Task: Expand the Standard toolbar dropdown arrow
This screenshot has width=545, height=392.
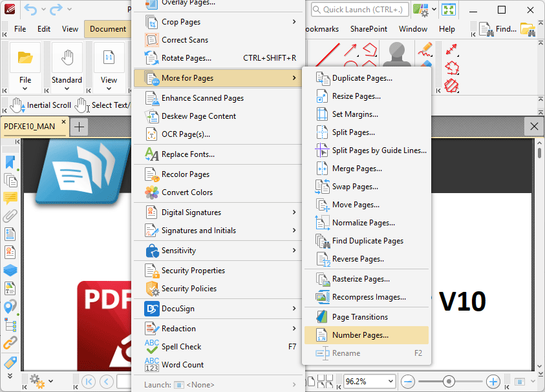Action: (67, 89)
